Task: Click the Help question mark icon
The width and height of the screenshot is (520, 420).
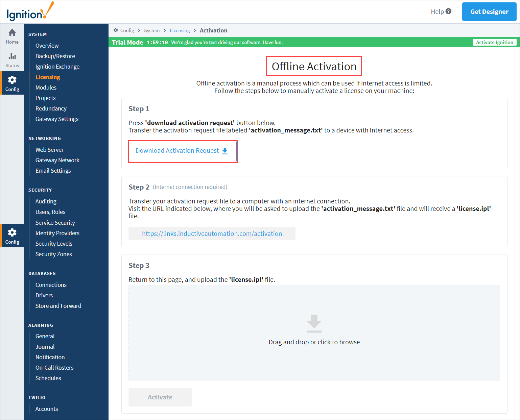Action: (x=448, y=11)
